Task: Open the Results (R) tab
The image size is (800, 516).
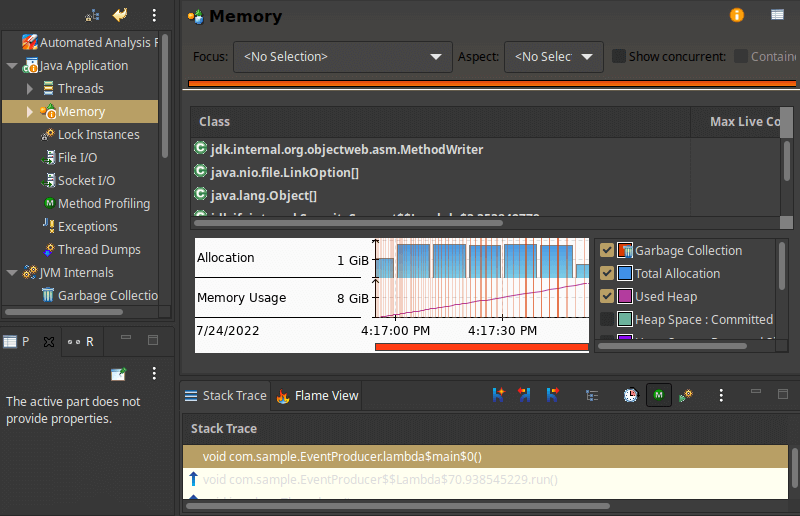Action: [x=81, y=341]
